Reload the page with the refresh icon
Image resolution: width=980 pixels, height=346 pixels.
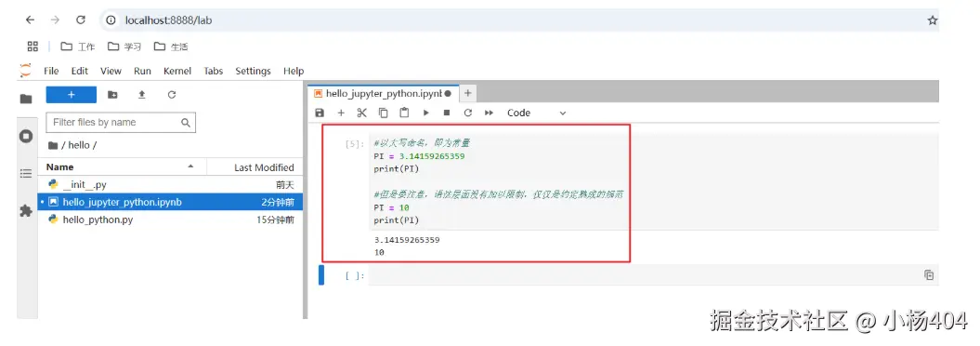pyautogui.click(x=81, y=20)
